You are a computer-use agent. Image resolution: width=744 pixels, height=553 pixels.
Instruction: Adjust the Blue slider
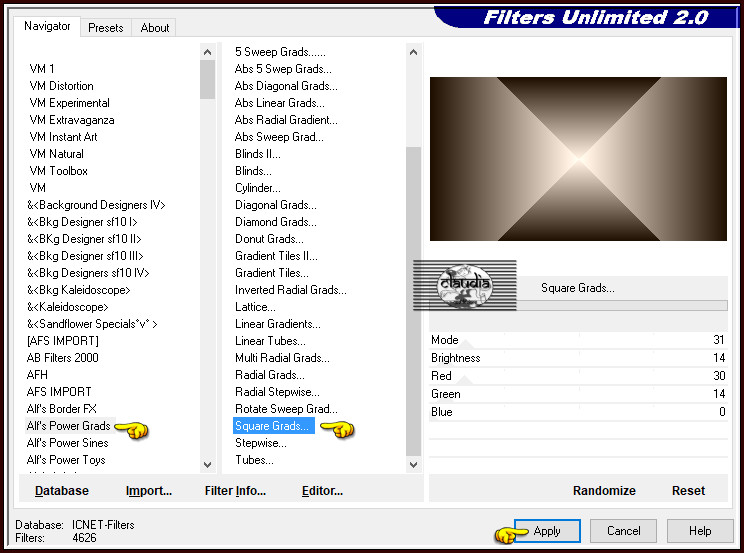[578, 412]
